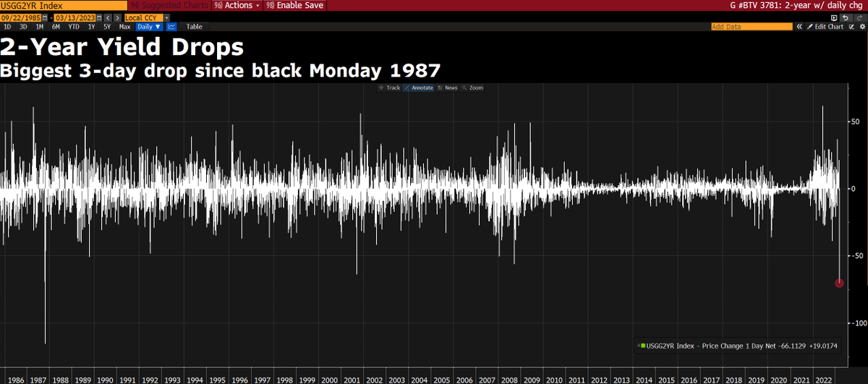The image size is (868, 384).
Task: Open Local CCY currency dropdown arrow
Action: pos(167,17)
